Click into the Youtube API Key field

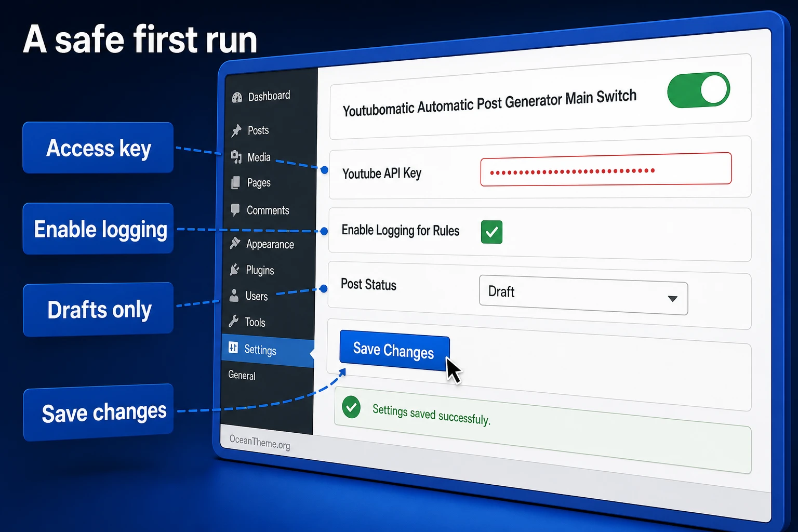click(606, 169)
